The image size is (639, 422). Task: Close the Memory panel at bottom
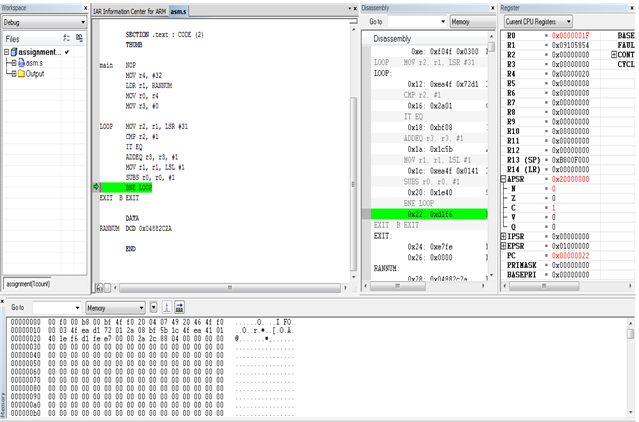coord(2,301)
